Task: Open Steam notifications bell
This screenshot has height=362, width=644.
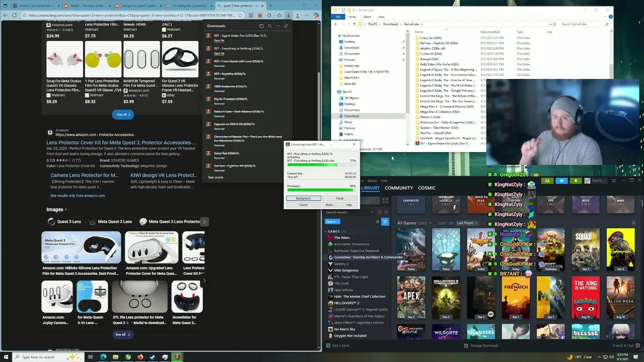Action: tap(576, 180)
